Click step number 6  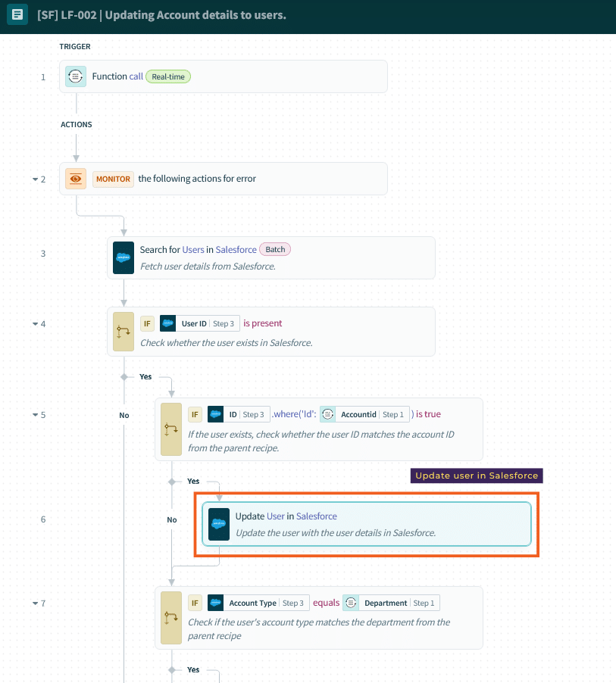click(43, 519)
